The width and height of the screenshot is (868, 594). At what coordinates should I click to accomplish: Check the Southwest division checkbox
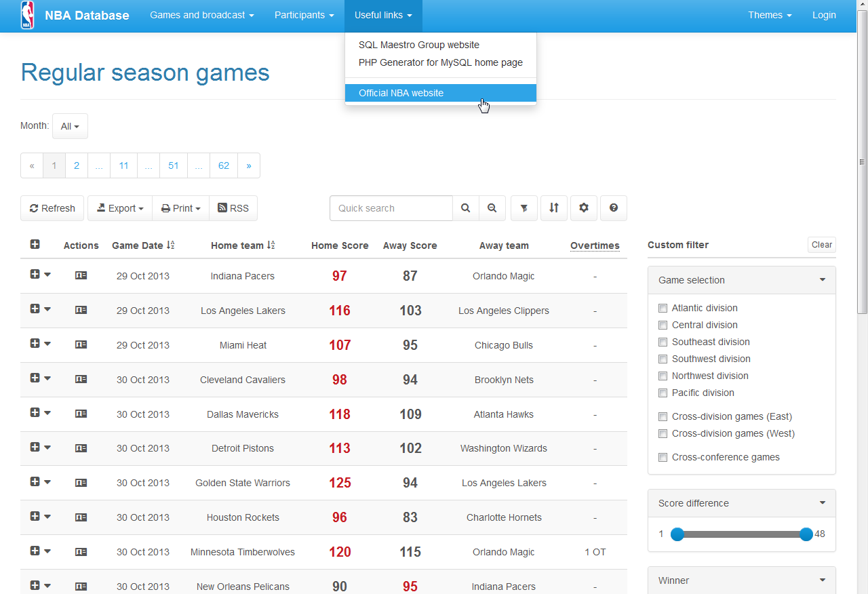663,359
